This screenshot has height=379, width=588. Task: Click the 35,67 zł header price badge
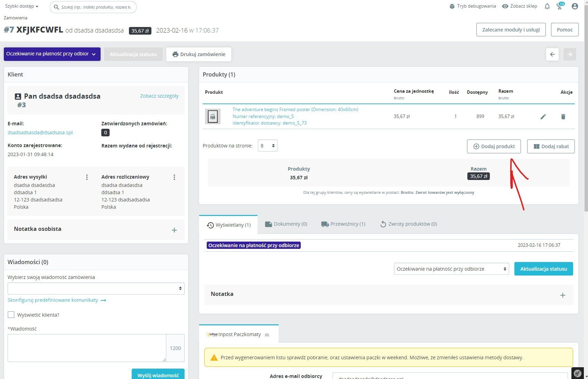140,31
